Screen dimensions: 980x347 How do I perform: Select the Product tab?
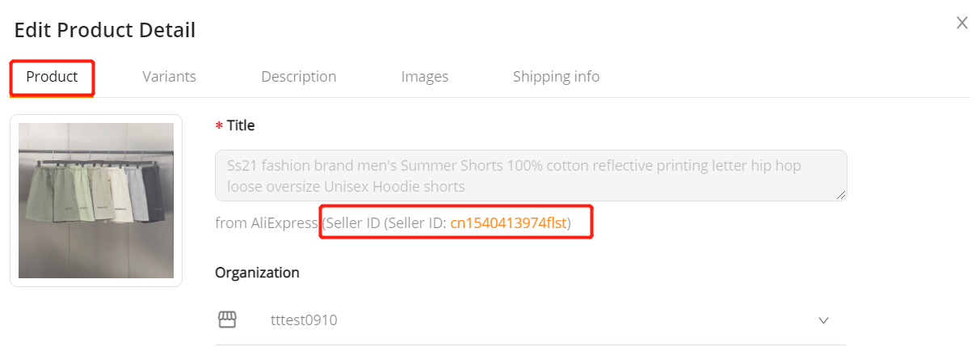point(52,77)
